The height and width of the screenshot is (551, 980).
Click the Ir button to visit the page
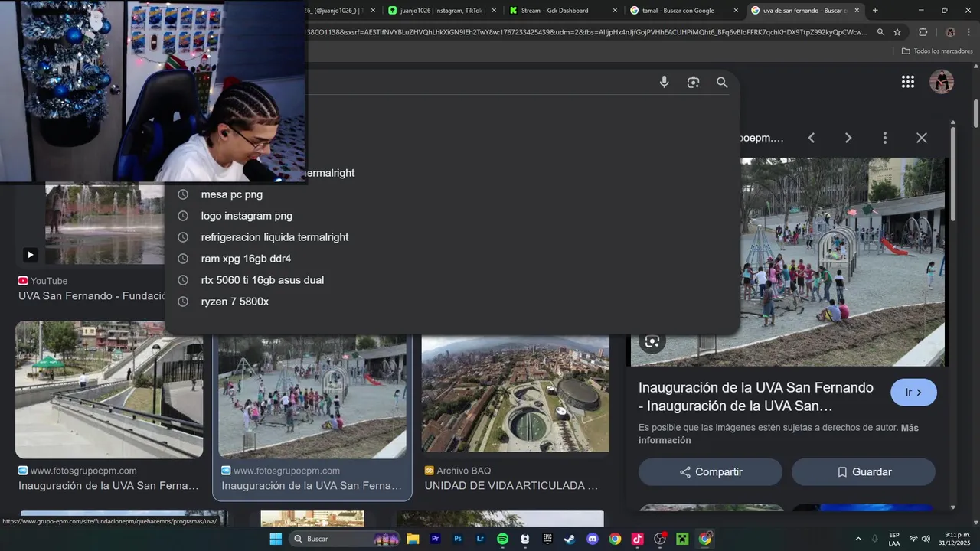pos(913,393)
